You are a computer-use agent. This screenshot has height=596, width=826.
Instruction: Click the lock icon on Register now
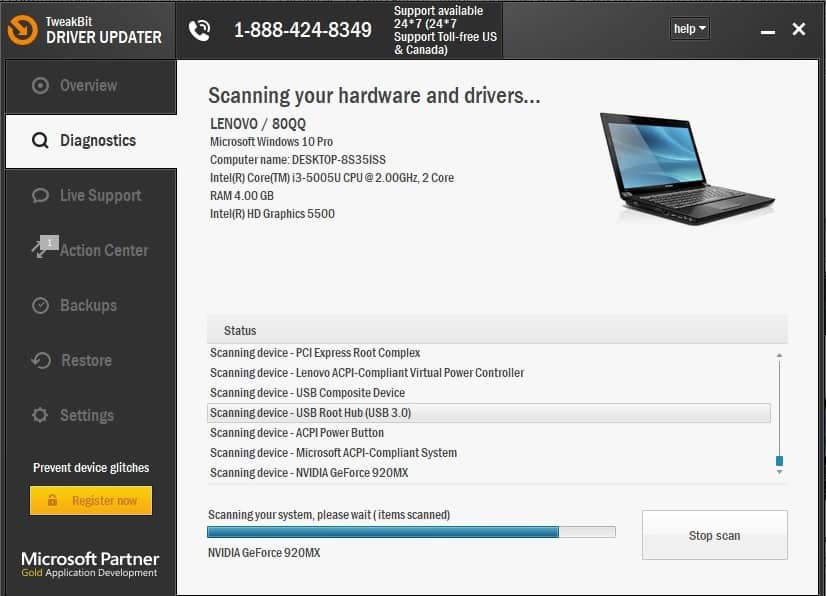(x=52, y=500)
